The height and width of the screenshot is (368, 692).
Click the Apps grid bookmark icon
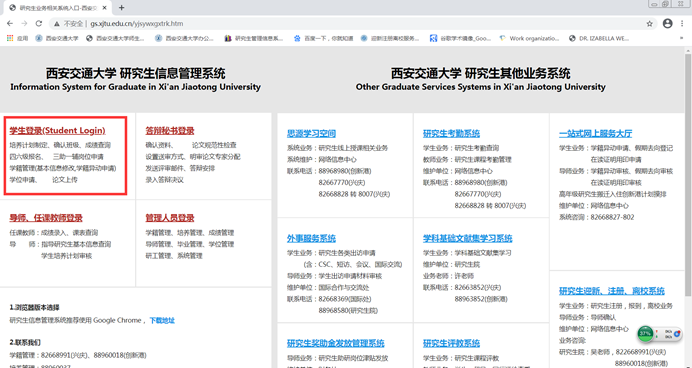(10, 38)
